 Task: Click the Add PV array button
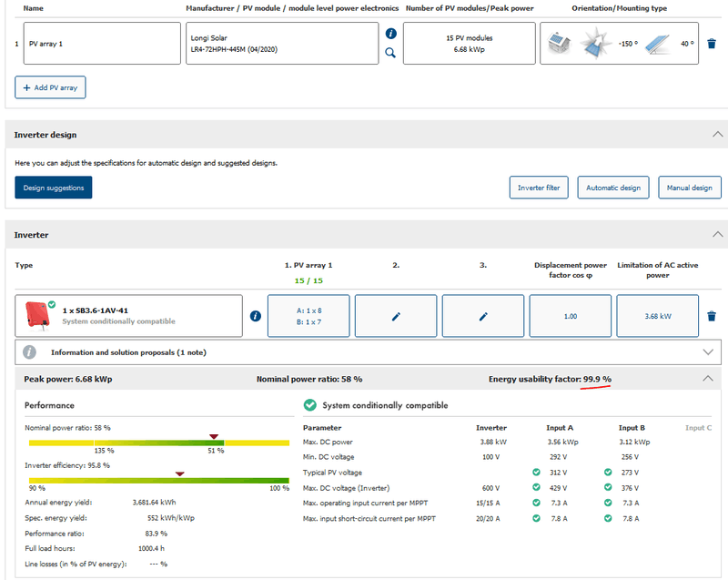pyautogui.click(x=50, y=87)
